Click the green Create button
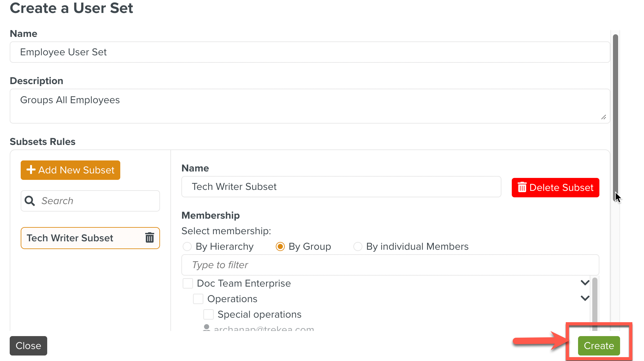The image size is (644, 361). pos(599,345)
